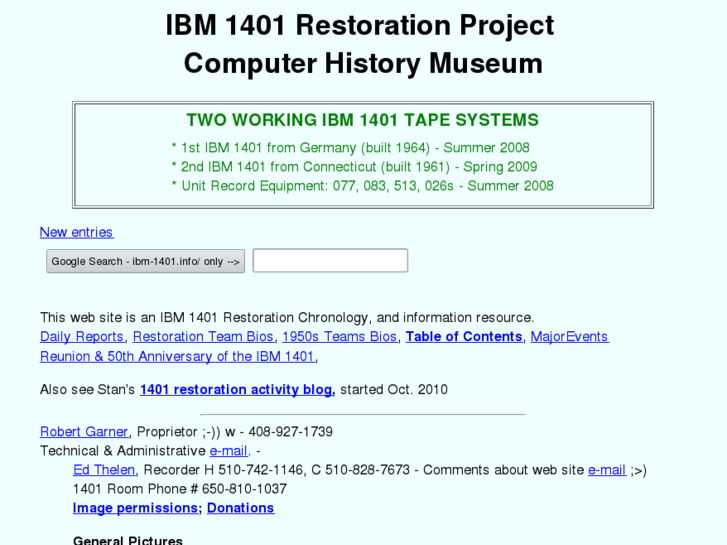Open the New entries link
Viewport: 727px width, 545px height.
click(x=77, y=232)
